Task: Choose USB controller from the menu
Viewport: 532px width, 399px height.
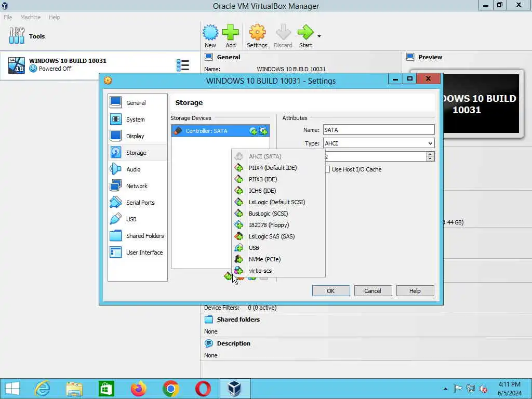Action: click(278, 248)
